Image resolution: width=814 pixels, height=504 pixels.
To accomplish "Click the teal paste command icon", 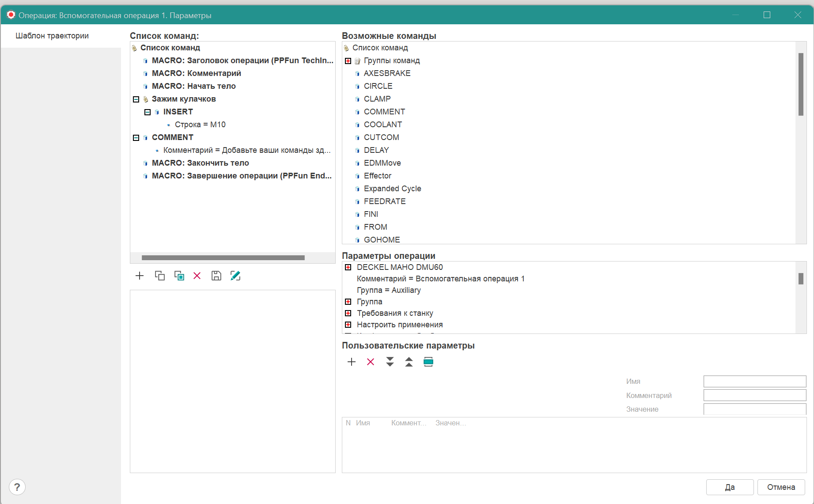I will [x=179, y=276].
